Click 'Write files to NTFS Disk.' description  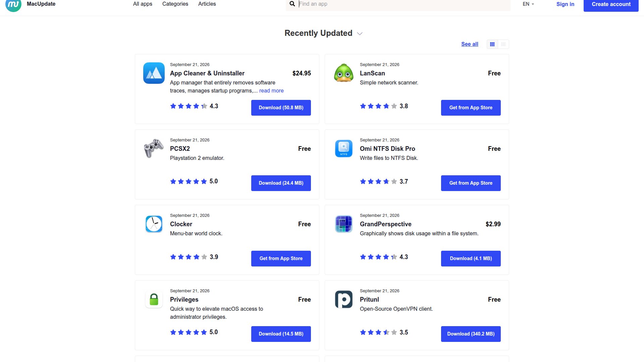(x=389, y=158)
